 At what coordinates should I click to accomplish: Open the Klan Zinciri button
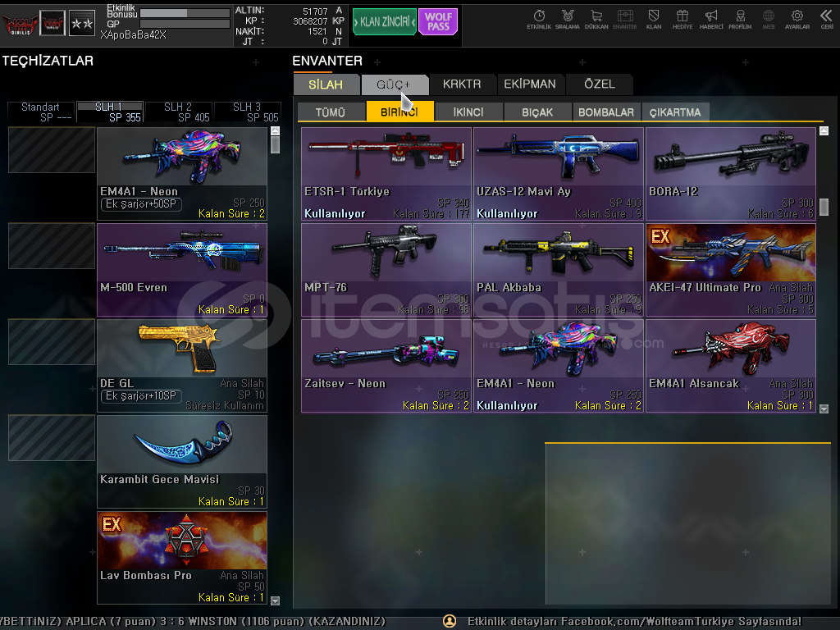coord(384,22)
